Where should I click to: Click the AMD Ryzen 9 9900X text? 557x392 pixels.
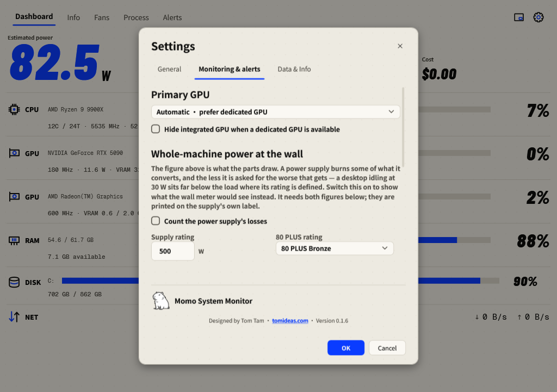coord(76,109)
